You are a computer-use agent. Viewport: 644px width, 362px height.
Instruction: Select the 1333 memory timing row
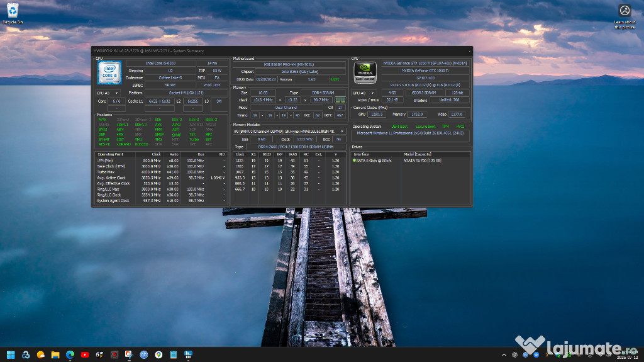289,161
